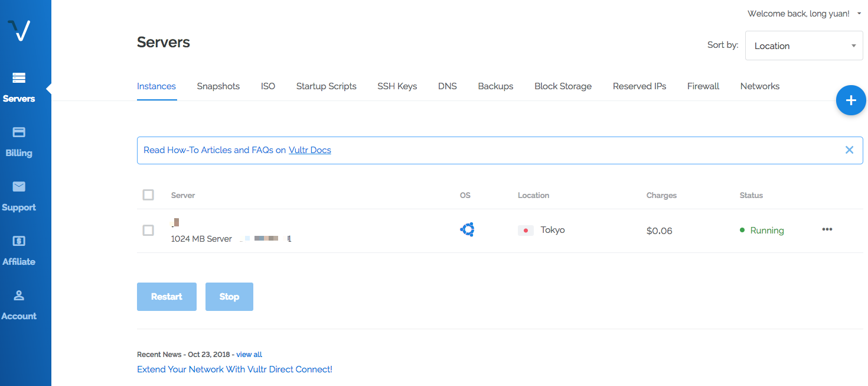Toggle the select-all servers checkbox

tap(148, 195)
